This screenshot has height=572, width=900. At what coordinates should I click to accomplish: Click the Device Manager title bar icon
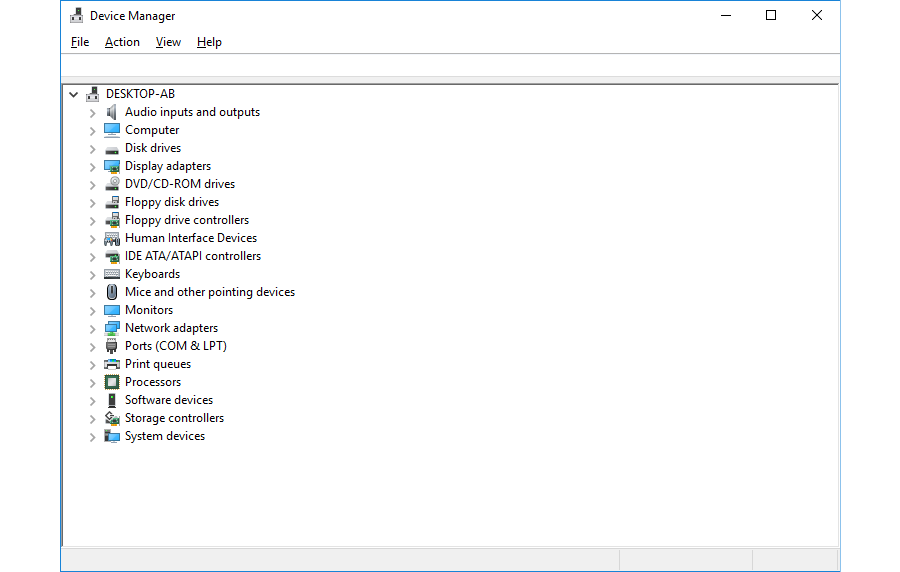tap(76, 15)
